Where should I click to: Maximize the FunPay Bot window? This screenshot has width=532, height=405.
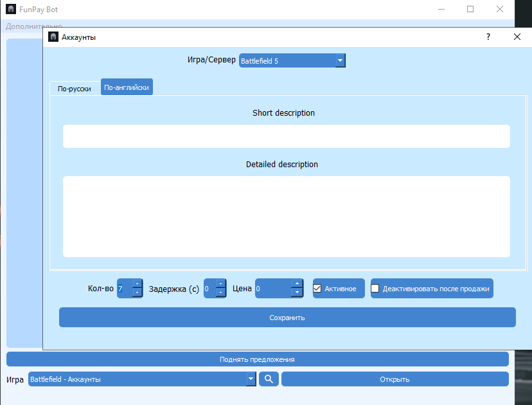[470, 9]
